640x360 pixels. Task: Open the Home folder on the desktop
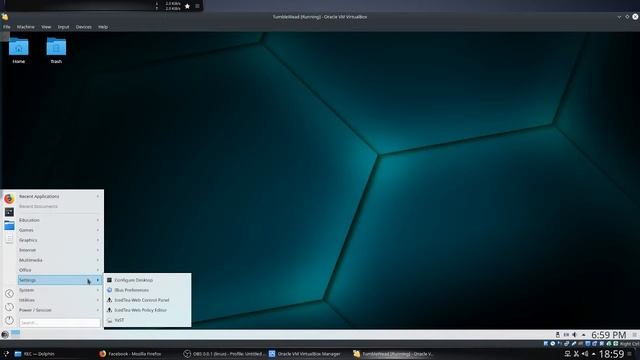click(18, 50)
